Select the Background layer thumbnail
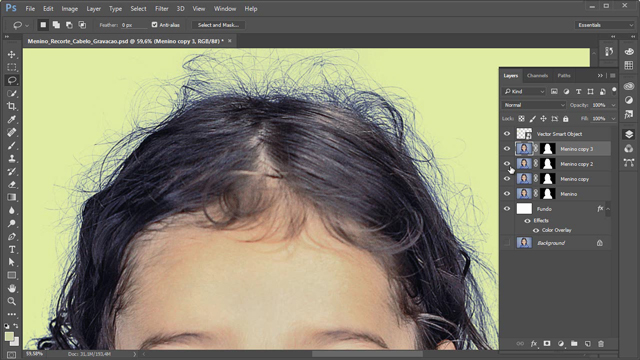 click(x=524, y=243)
